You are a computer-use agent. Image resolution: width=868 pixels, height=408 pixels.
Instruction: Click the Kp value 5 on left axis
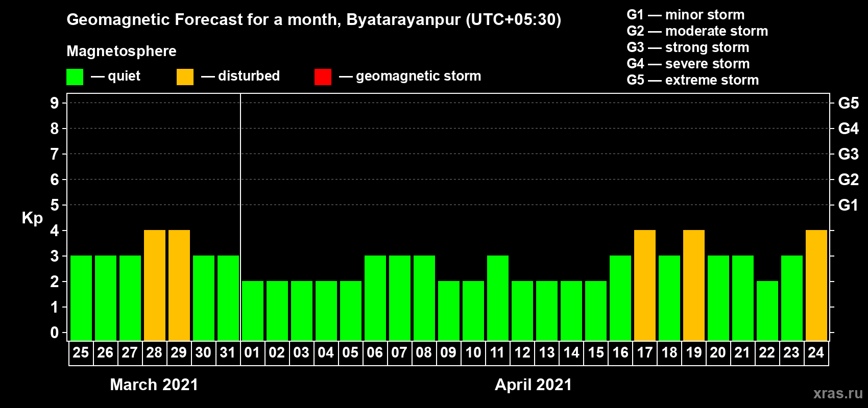click(55, 205)
